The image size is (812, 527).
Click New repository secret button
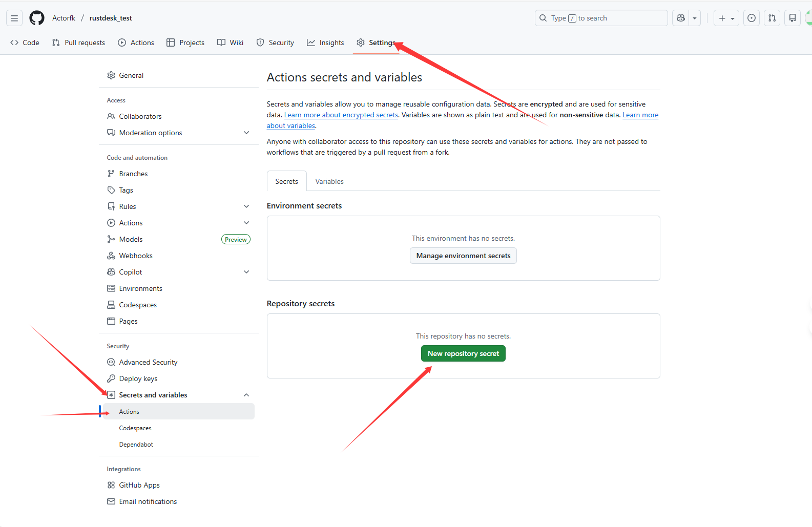click(x=463, y=353)
